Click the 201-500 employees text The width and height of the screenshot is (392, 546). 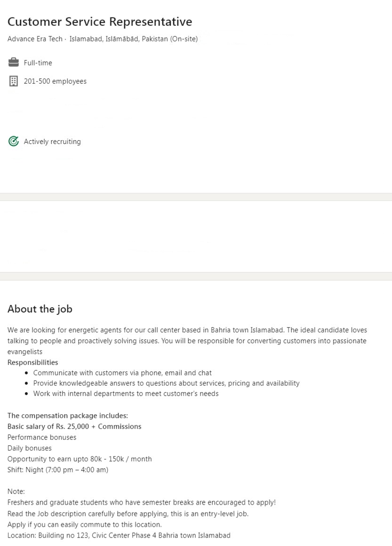tap(55, 81)
